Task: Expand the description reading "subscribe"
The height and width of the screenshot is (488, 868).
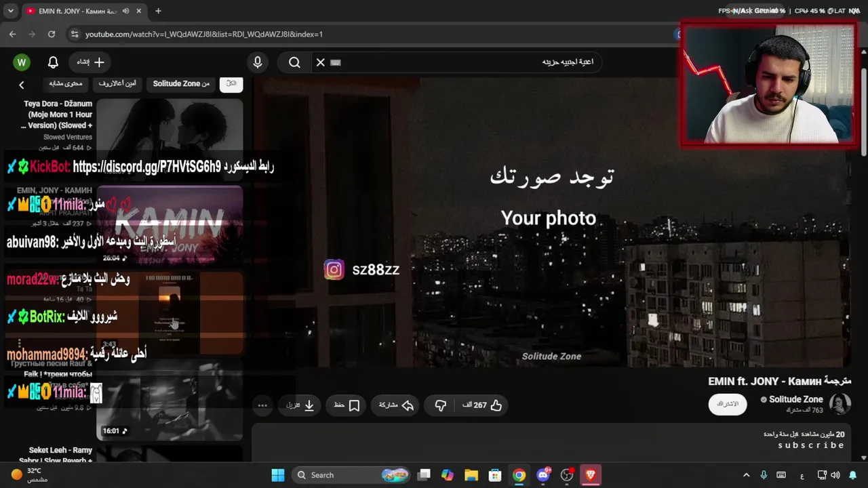Action: point(811,445)
